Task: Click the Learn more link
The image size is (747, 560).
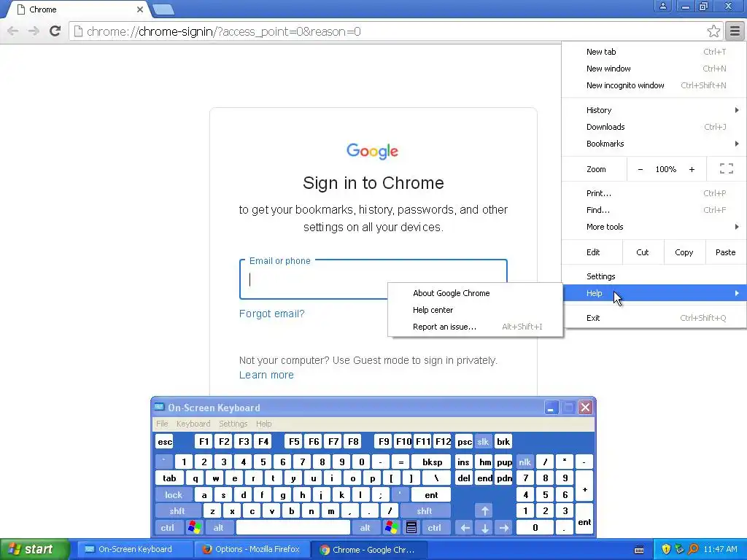Action: [x=266, y=375]
